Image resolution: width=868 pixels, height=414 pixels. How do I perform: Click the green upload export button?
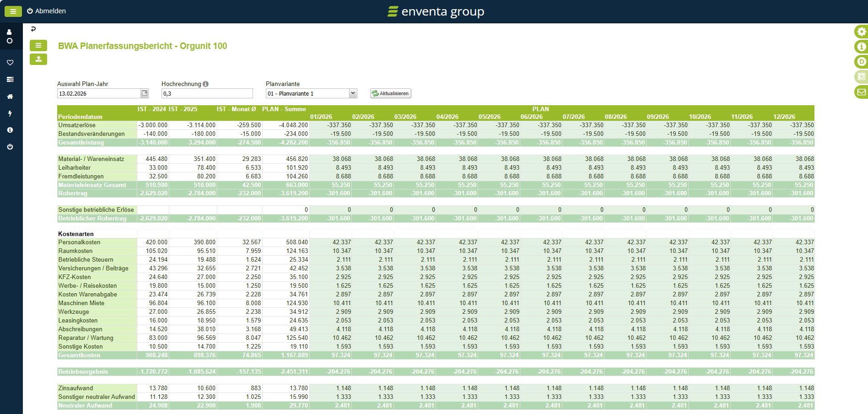click(x=38, y=59)
